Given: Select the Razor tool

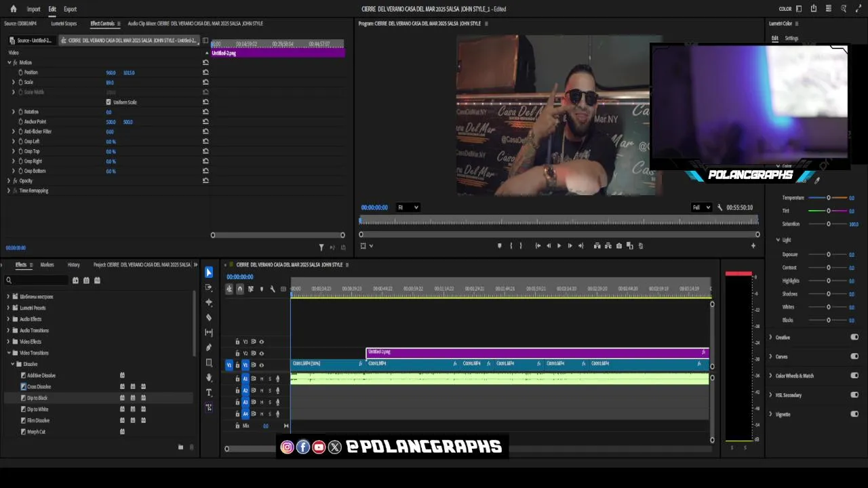Looking at the screenshot, I should point(209,317).
